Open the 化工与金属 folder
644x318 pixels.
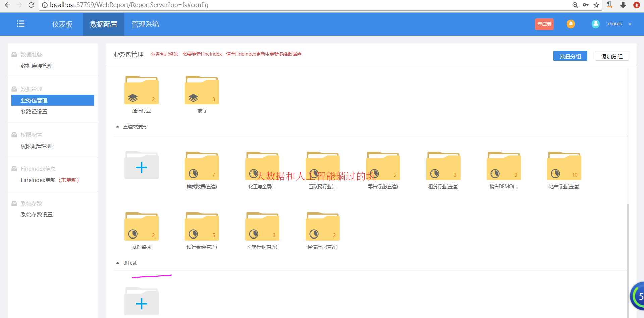pyautogui.click(x=262, y=166)
